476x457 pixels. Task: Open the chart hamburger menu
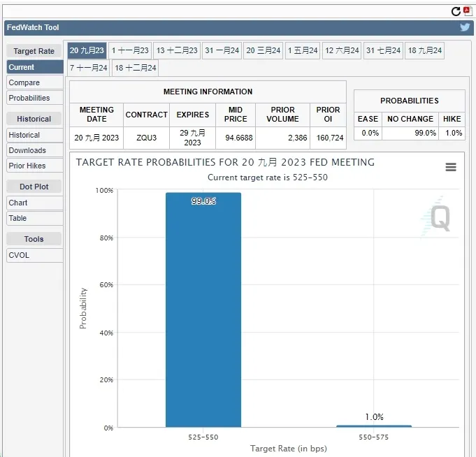pos(451,167)
